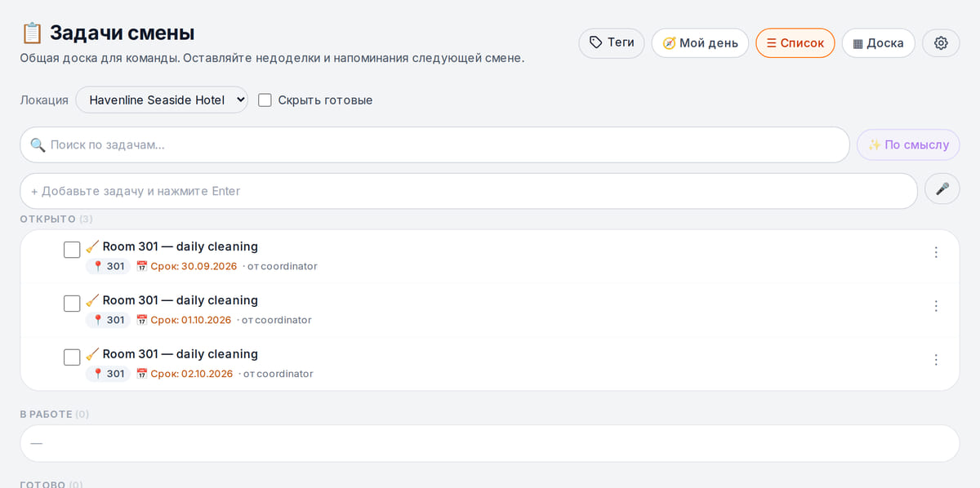Switch to Доска board view
The image size is (980, 488).
(x=878, y=43)
